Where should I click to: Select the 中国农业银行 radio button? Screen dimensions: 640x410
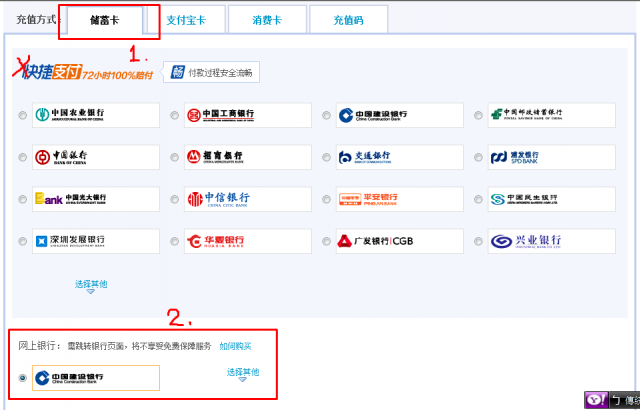(23, 115)
